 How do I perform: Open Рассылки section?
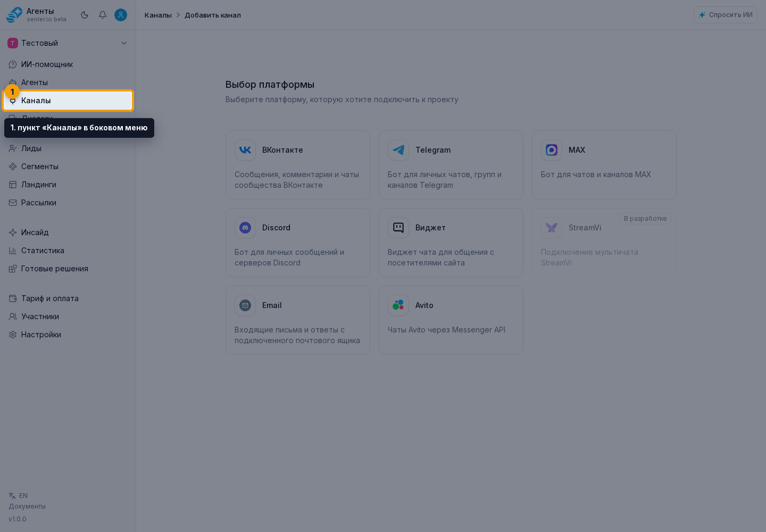pos(68,203)
